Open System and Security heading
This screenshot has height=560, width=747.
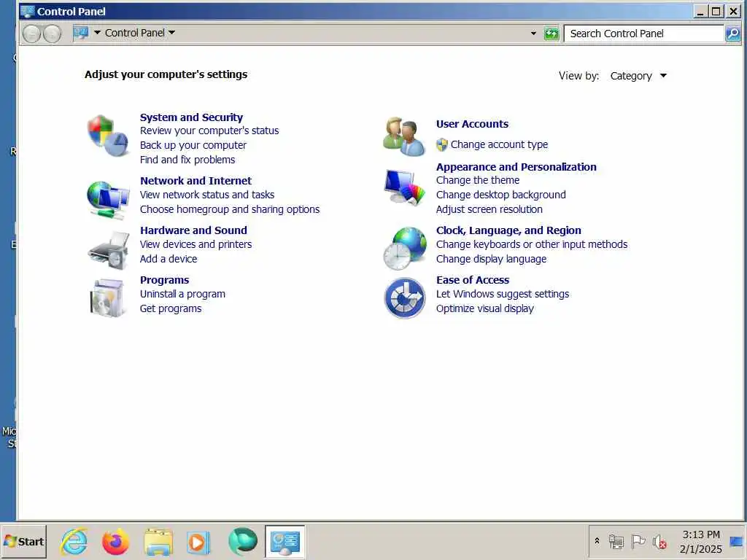(192, 117)
